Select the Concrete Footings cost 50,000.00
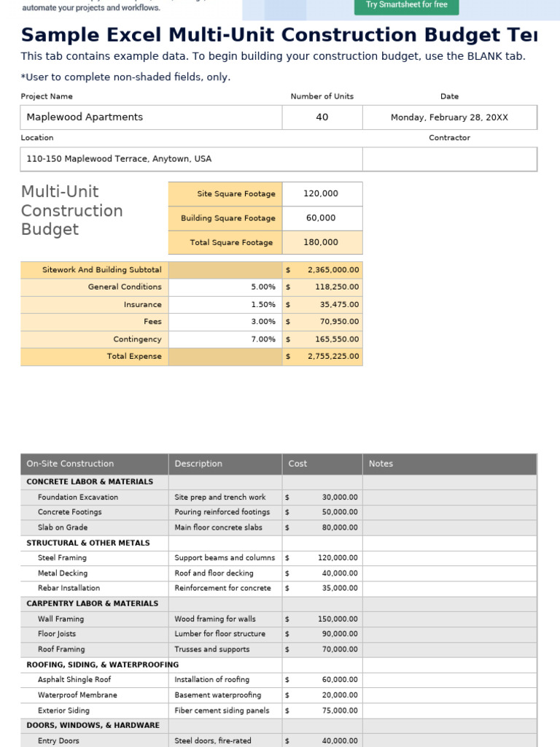The image size is (560, 747). coord(322,512)
